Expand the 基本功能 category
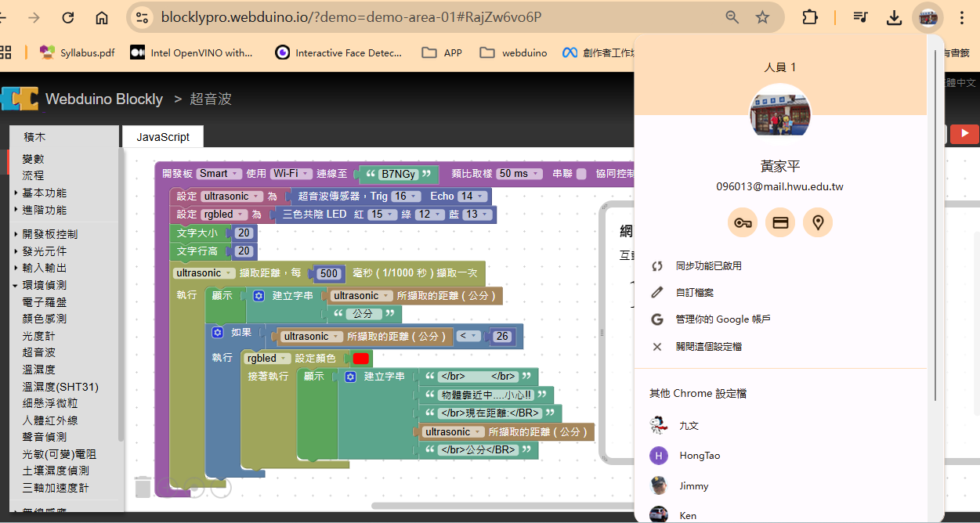 pos(44,193)
